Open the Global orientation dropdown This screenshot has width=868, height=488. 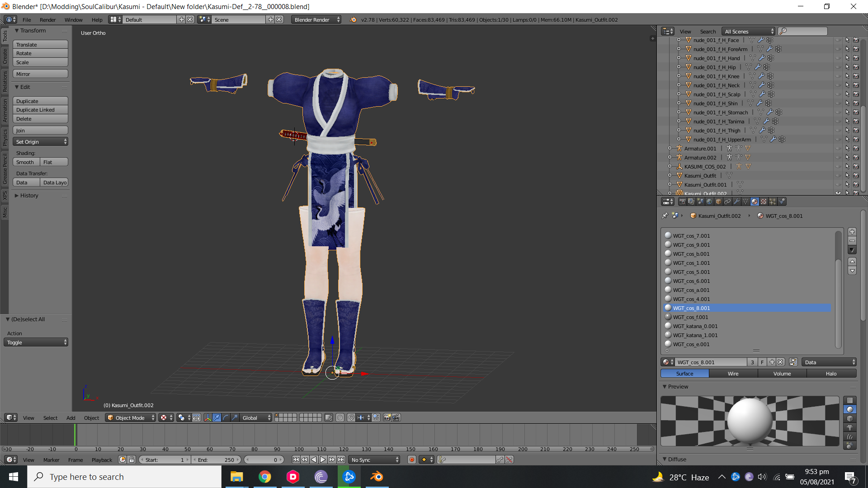pyautogui.click(x=256, y=418)
